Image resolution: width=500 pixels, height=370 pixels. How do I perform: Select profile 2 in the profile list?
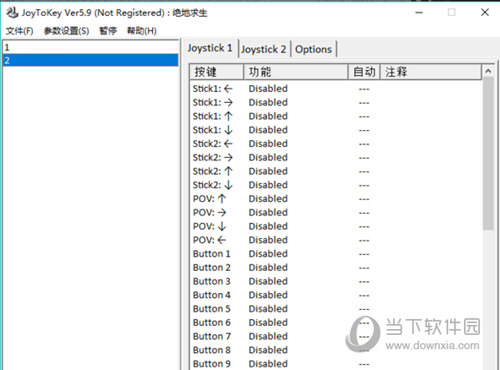(x=90, y=60)
